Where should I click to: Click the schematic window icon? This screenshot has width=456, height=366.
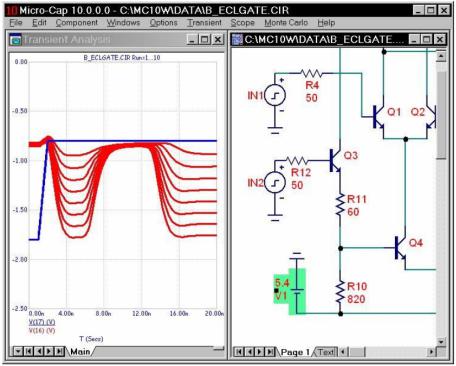237,39
